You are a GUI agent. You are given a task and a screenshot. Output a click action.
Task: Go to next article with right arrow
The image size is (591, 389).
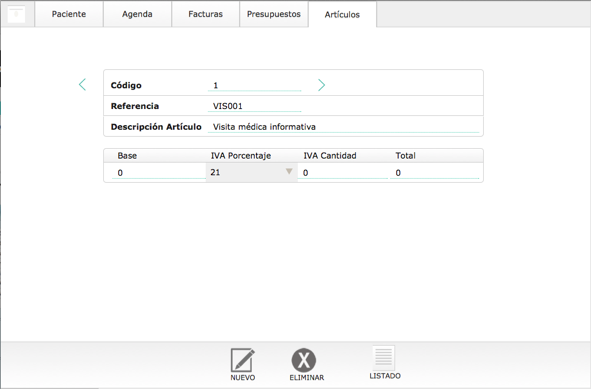pos(322,85)
